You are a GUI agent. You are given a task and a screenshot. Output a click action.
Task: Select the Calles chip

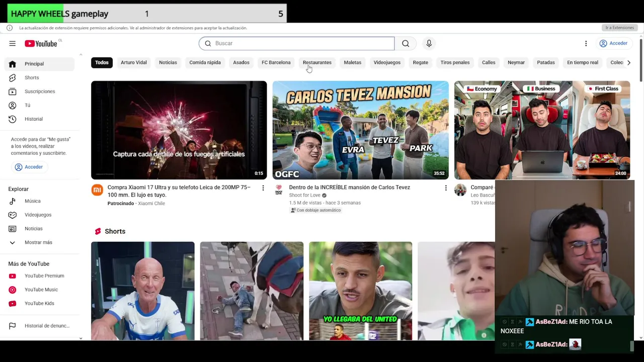tap(489, 62)
